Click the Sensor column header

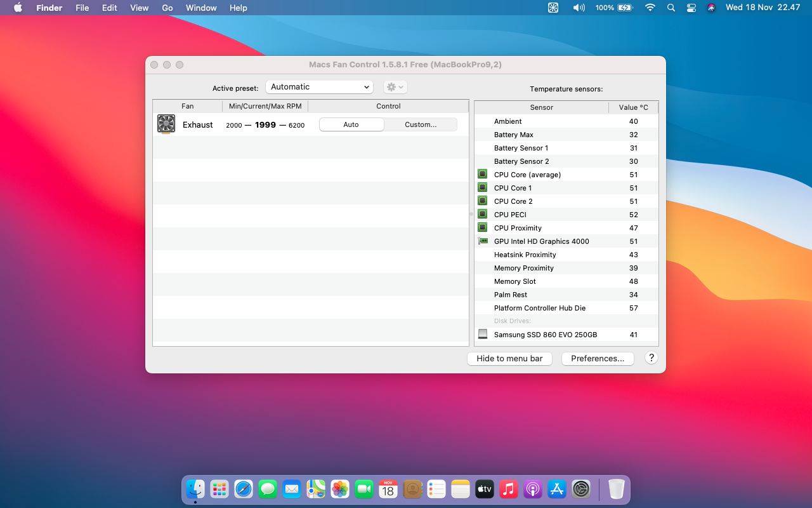coord(542,107)
